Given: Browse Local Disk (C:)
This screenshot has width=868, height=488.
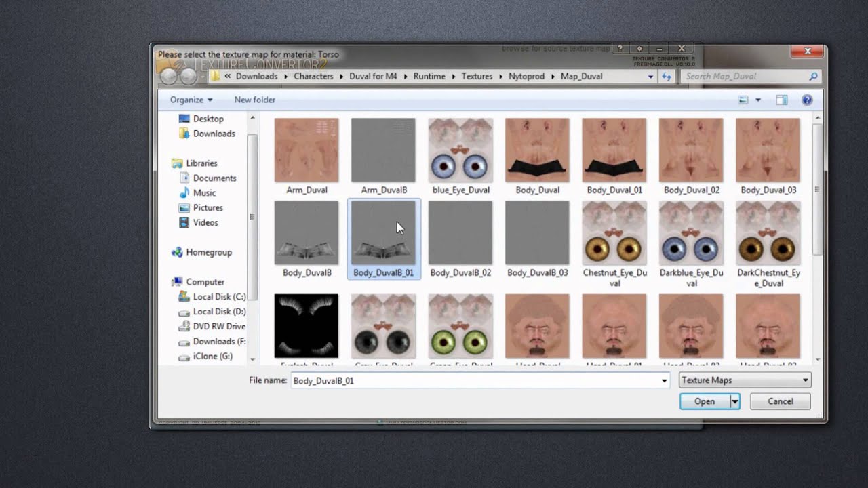Looking at the screenshot, I should click(x=212, y=297).
